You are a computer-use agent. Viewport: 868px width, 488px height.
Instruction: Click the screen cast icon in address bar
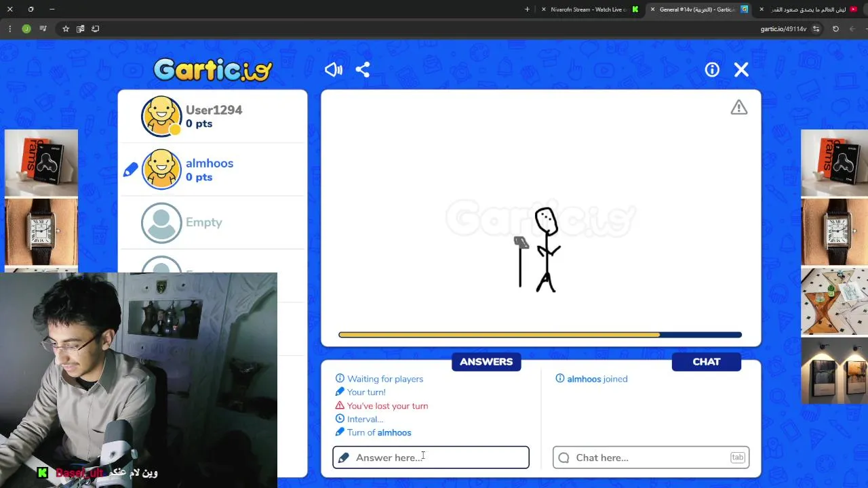click(x=95, y=29)
